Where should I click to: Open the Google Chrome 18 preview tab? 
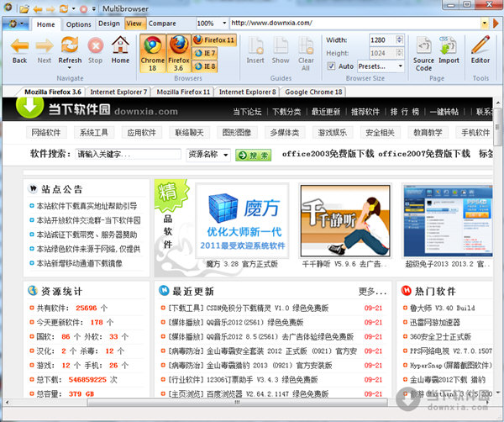point(313,92)
